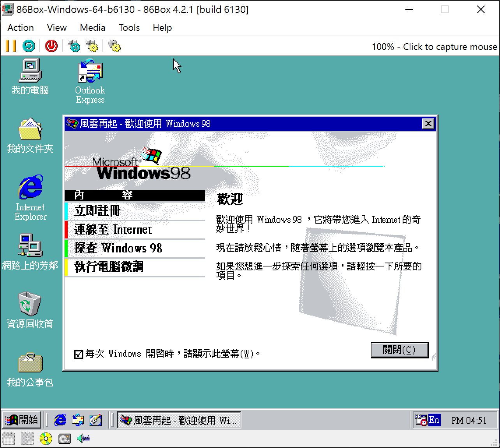Viewport: 500px width, 448px height.
Task: Close the Windows 98 welcome dialog
Action: [428, 123]
